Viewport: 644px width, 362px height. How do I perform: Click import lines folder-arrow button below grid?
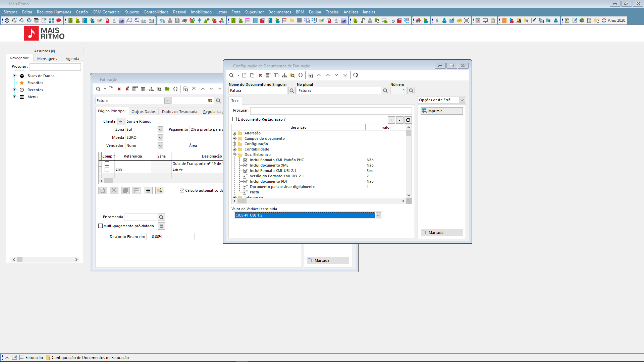[160, 190]
